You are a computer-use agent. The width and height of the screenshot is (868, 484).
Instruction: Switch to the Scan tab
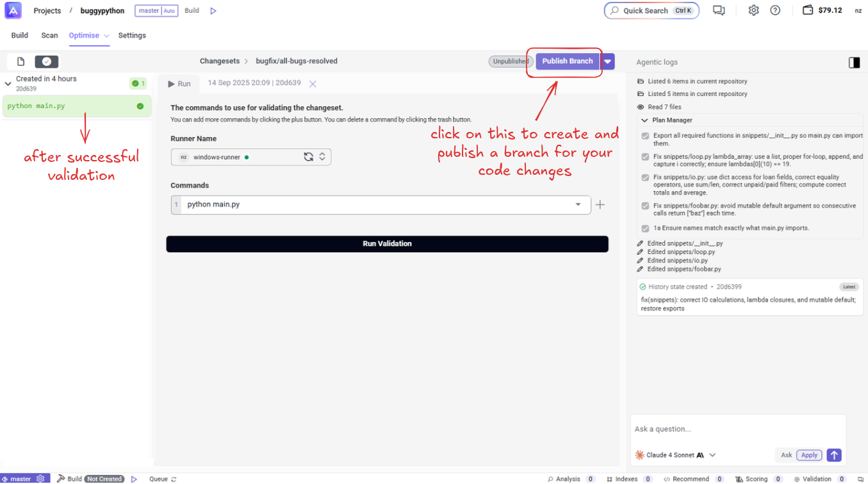pyautogui.click(x=49, y=36)
